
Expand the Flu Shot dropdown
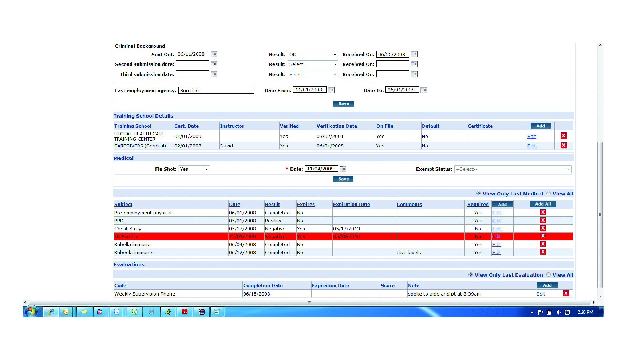click(194, 169)
